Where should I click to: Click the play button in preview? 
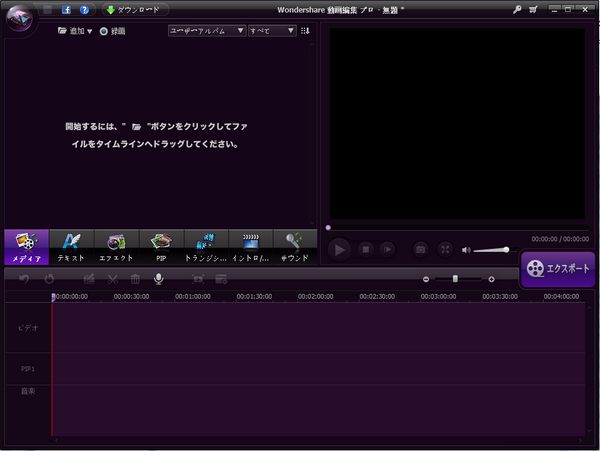click(x=339, y=250)
